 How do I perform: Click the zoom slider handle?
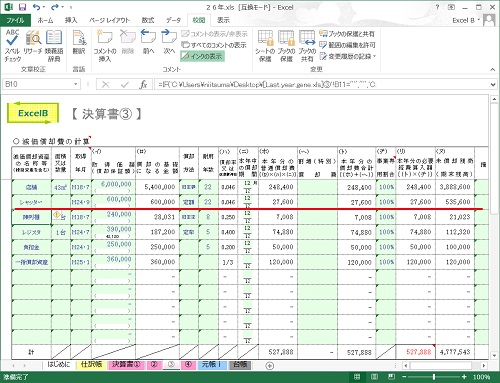(x=434, y=377)
